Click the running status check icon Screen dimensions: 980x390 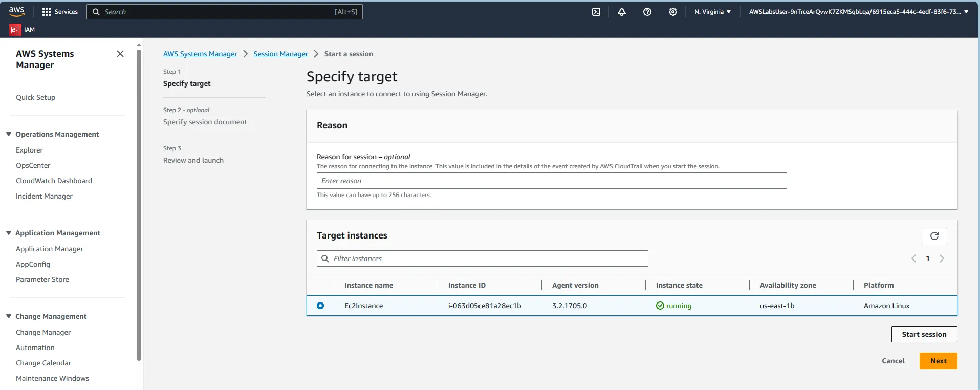click(660, 306)
